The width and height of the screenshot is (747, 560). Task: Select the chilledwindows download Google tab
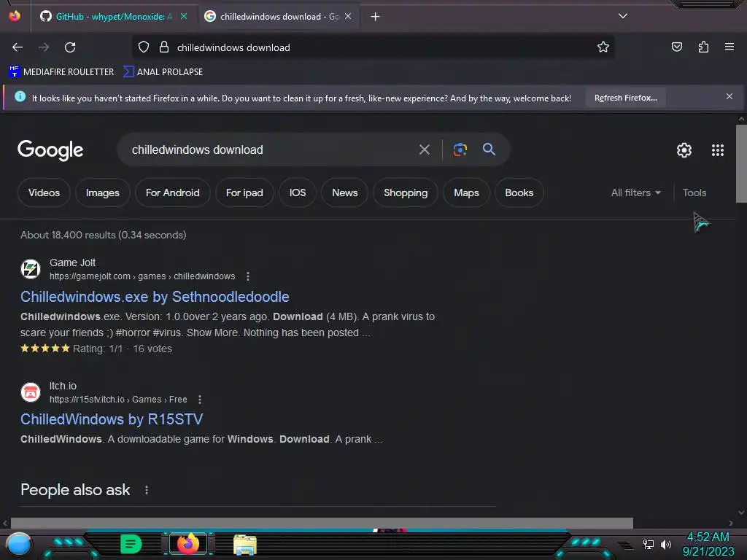(x=279, y=17)
